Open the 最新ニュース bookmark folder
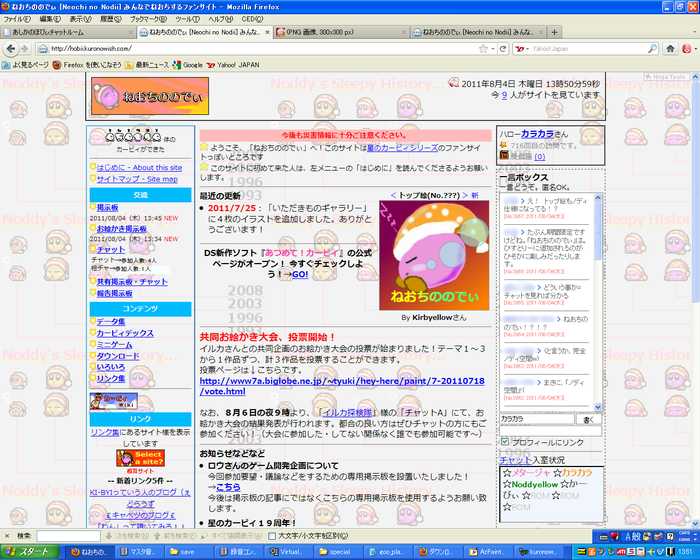This screenshot has height=560, width=700. pos(147,65)
